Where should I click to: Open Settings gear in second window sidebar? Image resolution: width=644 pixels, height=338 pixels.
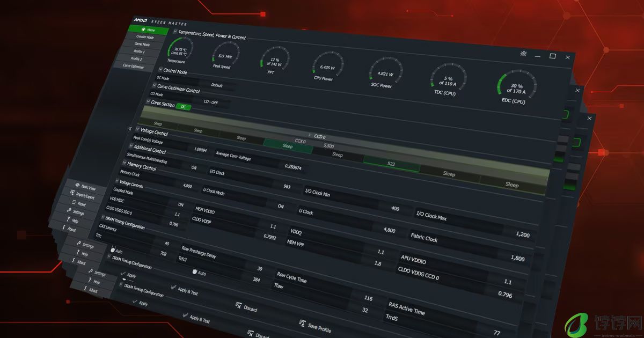click(x=78, y=243)
